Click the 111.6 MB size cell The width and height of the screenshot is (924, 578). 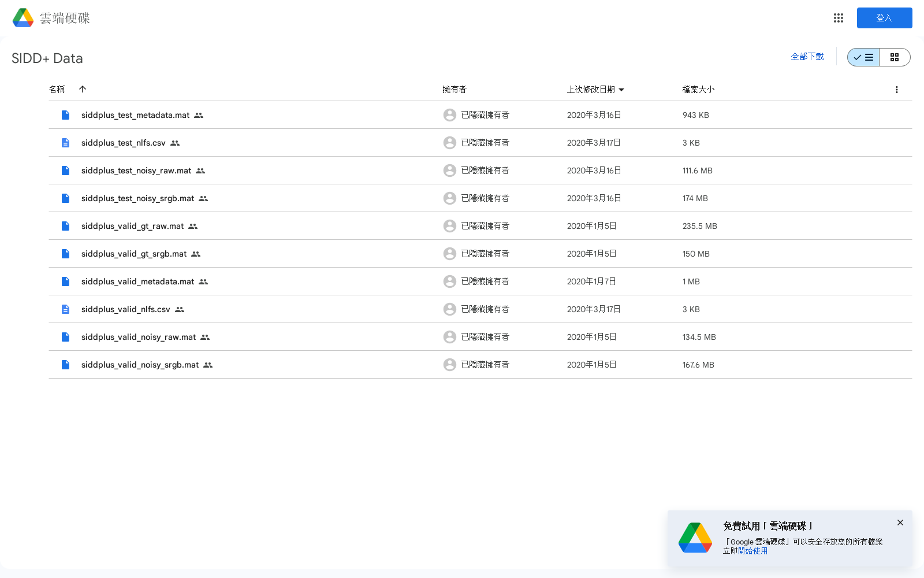[x=698, y=171]
